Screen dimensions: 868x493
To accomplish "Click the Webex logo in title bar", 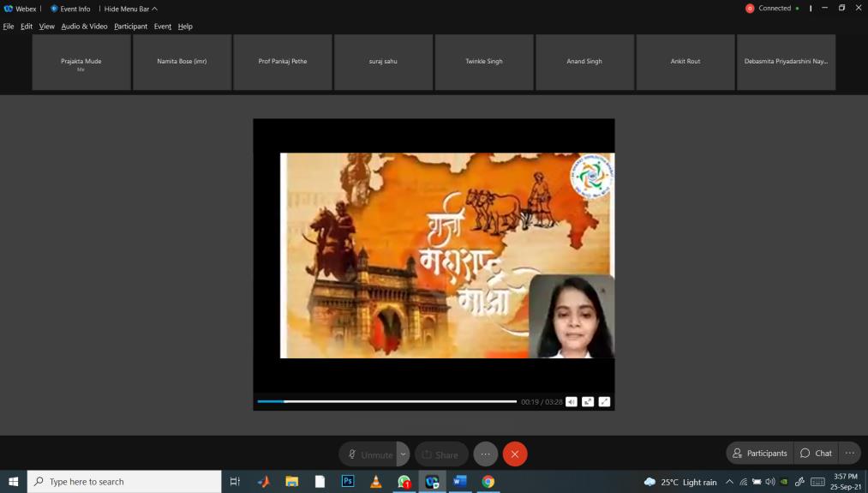I will 9,9.
